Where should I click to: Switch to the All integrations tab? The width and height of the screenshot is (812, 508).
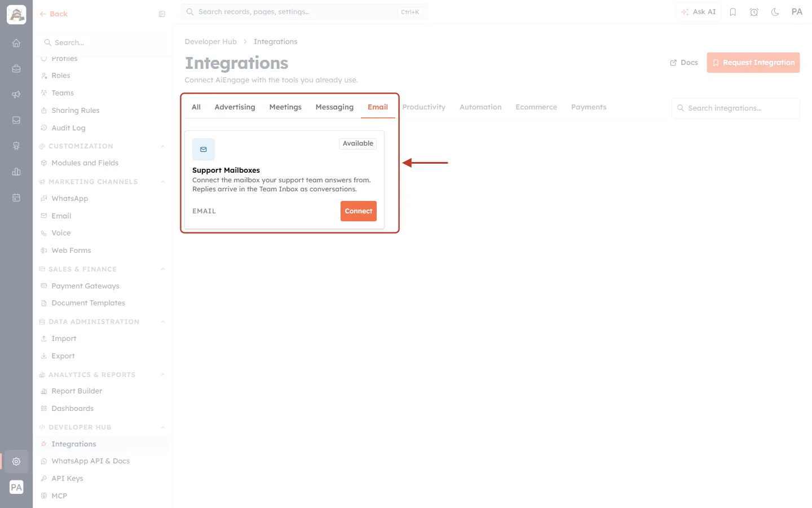coord(196,107)
